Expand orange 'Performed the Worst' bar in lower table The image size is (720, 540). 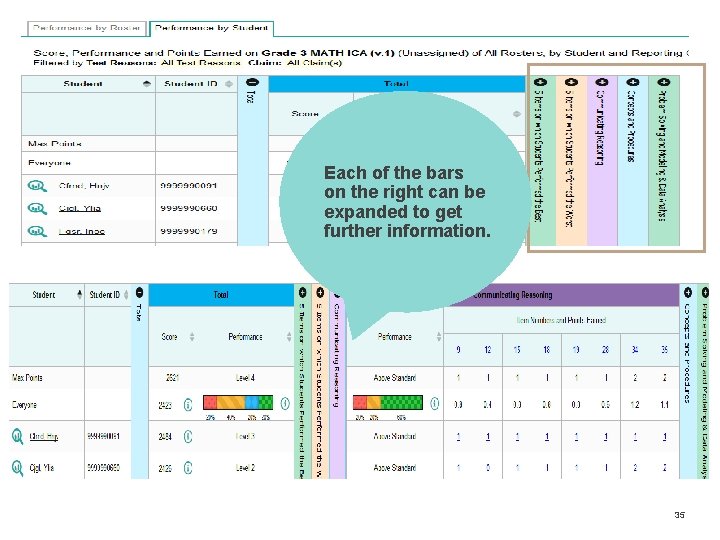click(320, 292)
